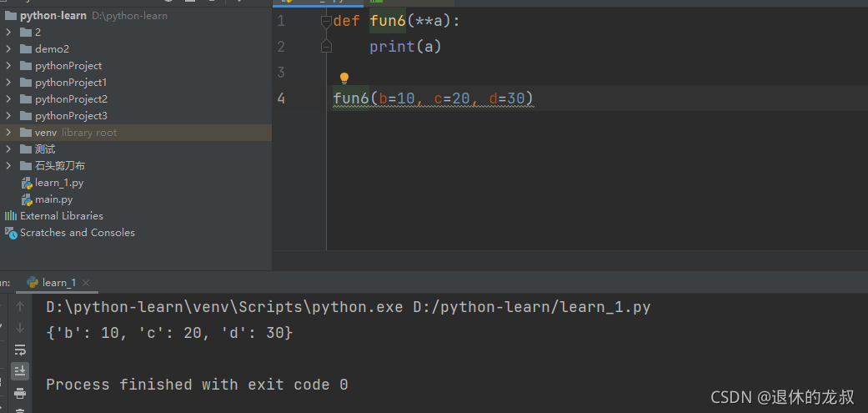Select the pythonProject2 folder in project tree
868x413 pixels.
tap(71, 99)
